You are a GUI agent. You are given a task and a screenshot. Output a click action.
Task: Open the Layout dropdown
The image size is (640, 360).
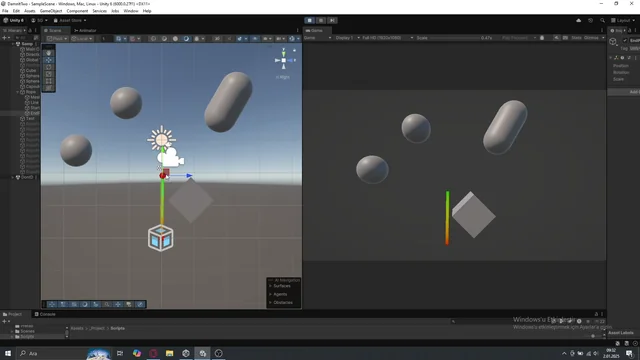[623, 20]
